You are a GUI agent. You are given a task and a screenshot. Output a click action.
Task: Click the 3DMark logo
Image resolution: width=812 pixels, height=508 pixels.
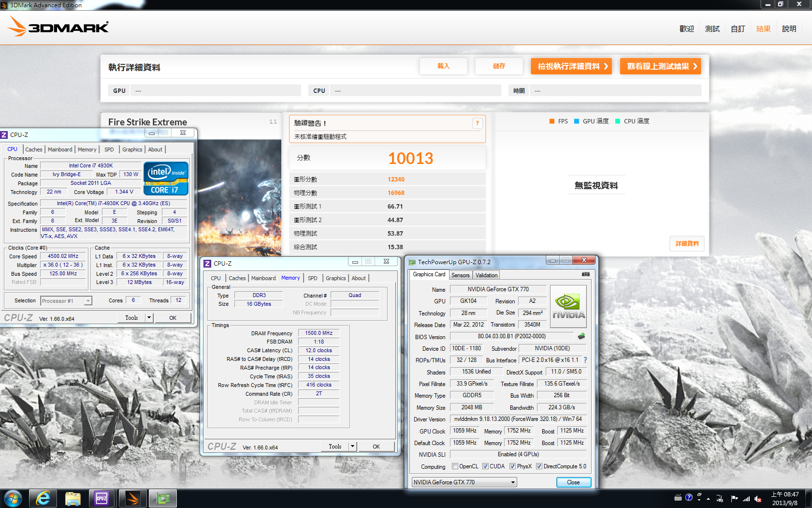tap(58, 27)
